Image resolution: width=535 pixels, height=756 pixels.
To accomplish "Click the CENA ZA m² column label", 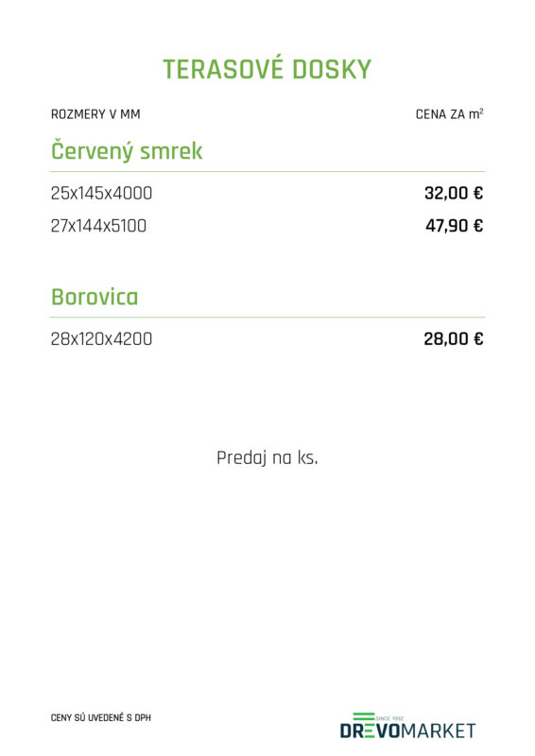I will tap(450, 114).
